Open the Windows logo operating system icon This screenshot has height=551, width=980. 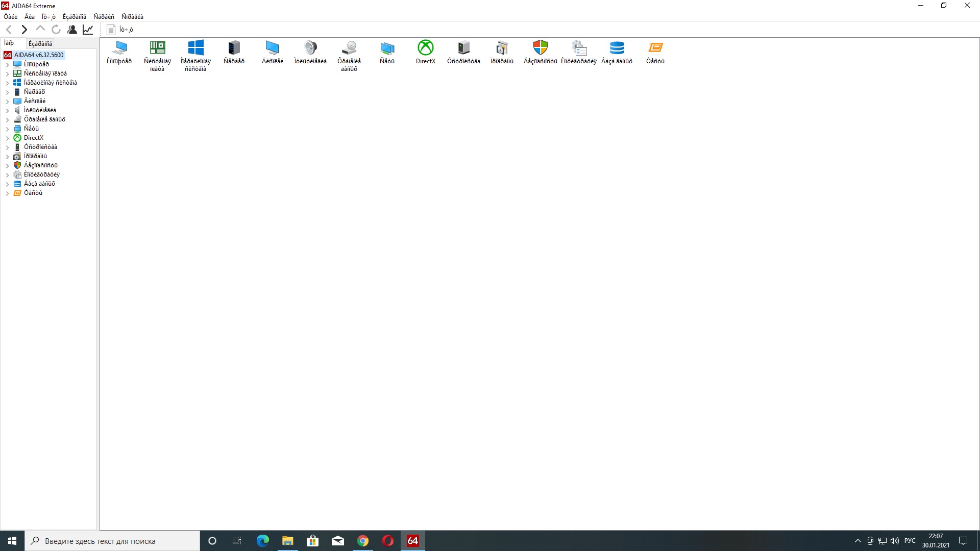pos(195,48)
